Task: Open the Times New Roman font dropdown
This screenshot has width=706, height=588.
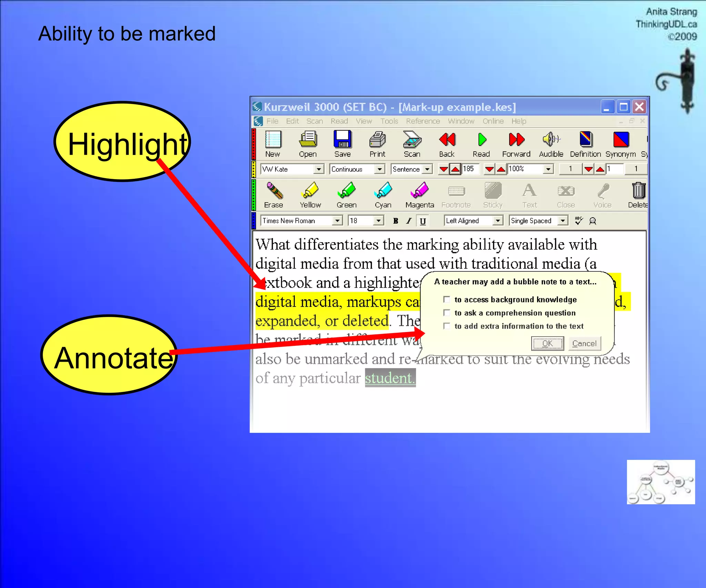Action: pos(337,220)
